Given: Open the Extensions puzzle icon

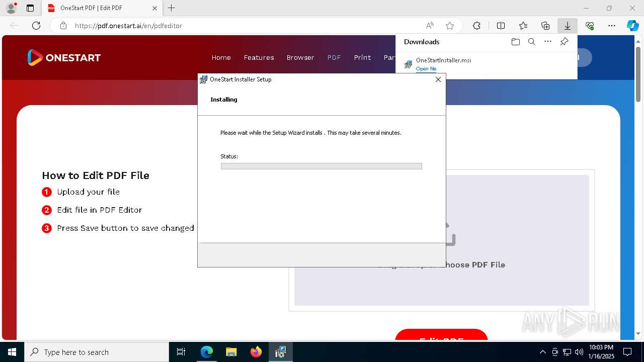Looking at the screenshot, I should (x=476, y=26).
